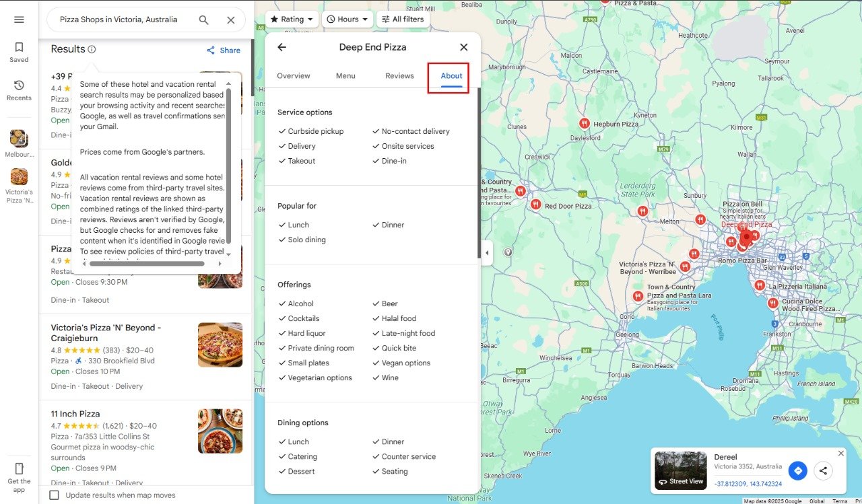This screenshot has width=862, height=504.
Task: Collapse the side panel arrow
Action: click(487, 253)
